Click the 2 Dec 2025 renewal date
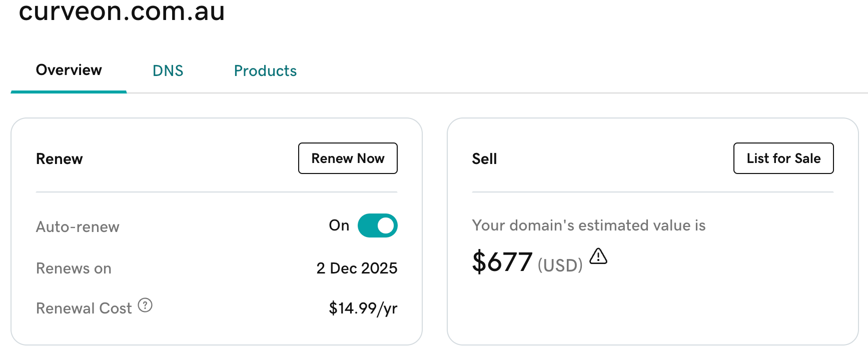Screen dimensions: 868x357 pos(357,268)
